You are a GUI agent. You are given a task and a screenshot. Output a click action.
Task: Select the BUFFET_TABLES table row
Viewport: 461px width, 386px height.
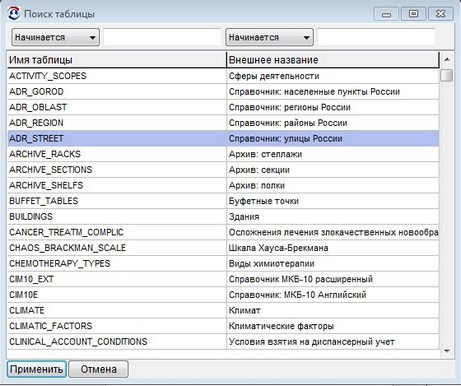pyautogui.click(x=223, y=201)
